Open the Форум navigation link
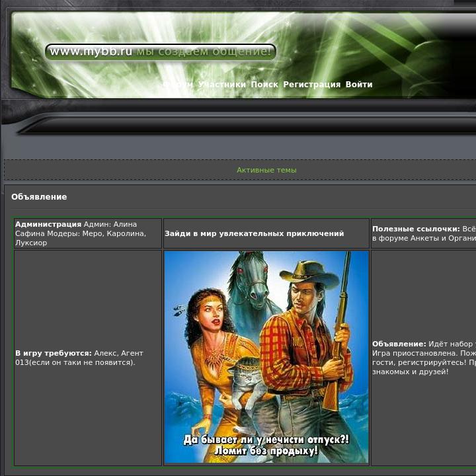Screen dimensions: 476x476 (x=178, y=85)
